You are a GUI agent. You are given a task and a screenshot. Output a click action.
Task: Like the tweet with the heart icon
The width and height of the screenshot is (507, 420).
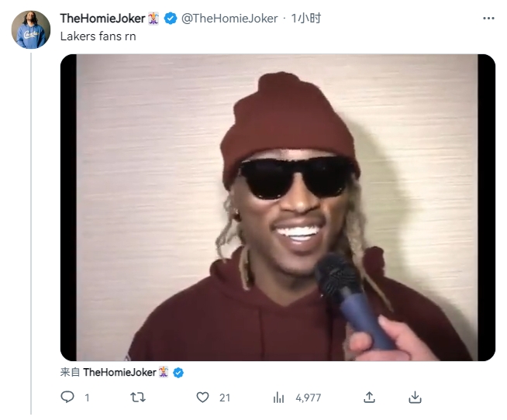coord(202,397)
